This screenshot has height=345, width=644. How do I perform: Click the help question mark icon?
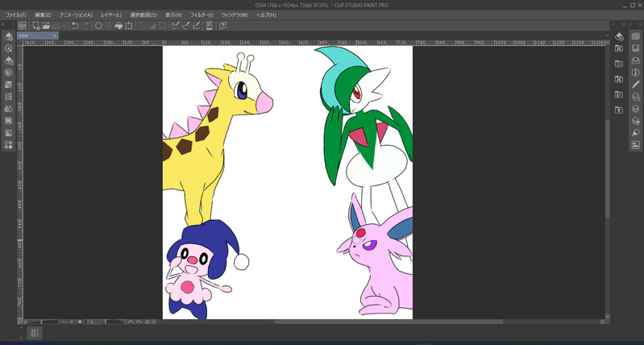point(222,26)
